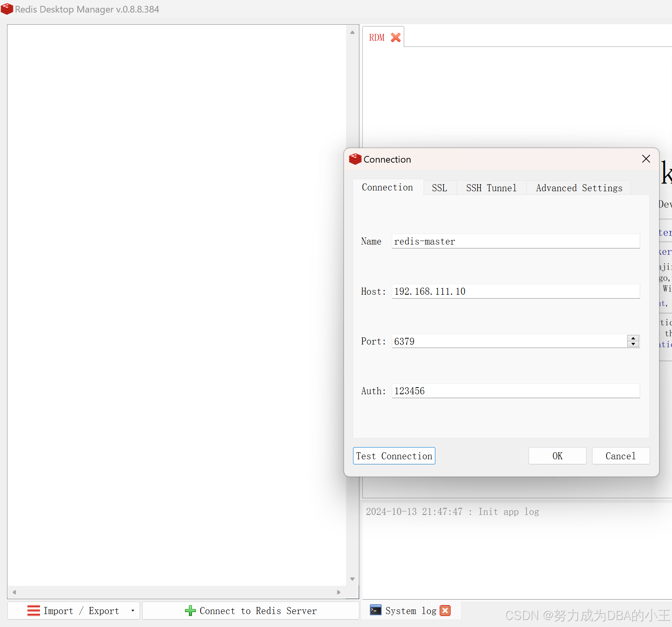Click the horizontal scroll right arrow
Image resolution: width=672 pixels, height=627 pixels.
(339, 592)
